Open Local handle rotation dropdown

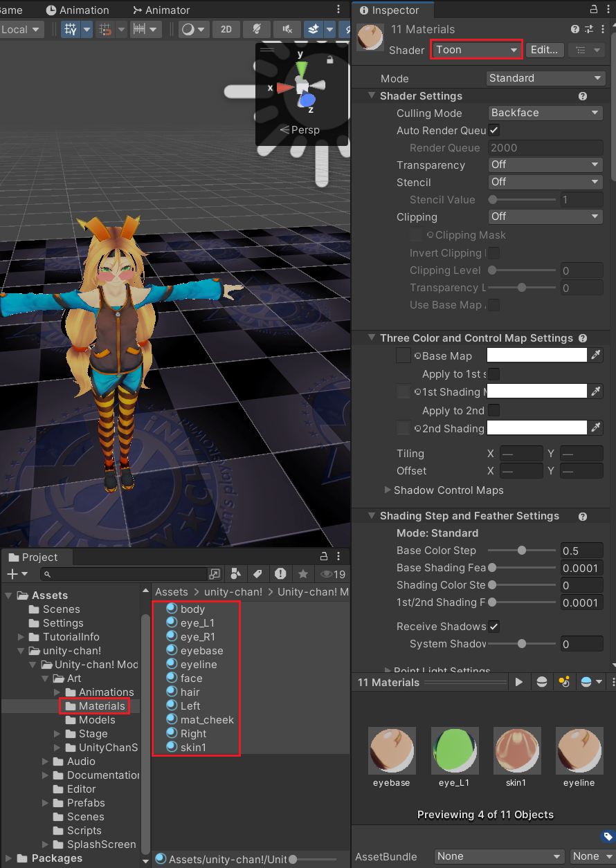tap(21, 30)
